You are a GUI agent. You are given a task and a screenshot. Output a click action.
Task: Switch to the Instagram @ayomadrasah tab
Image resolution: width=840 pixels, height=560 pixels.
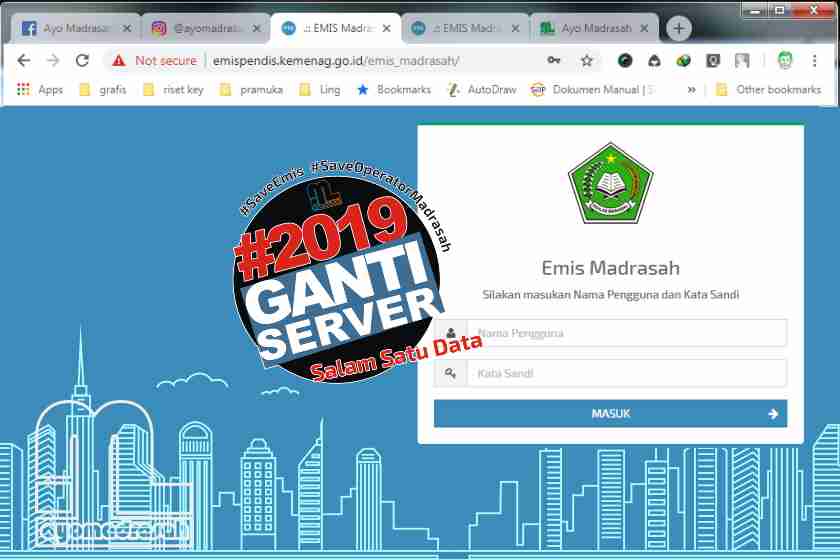(205, 28)
